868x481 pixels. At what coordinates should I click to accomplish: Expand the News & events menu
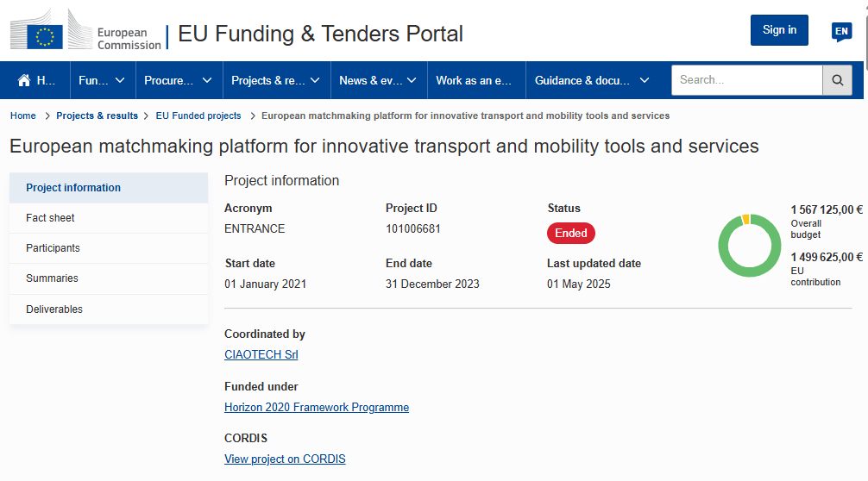coord(377,80)
